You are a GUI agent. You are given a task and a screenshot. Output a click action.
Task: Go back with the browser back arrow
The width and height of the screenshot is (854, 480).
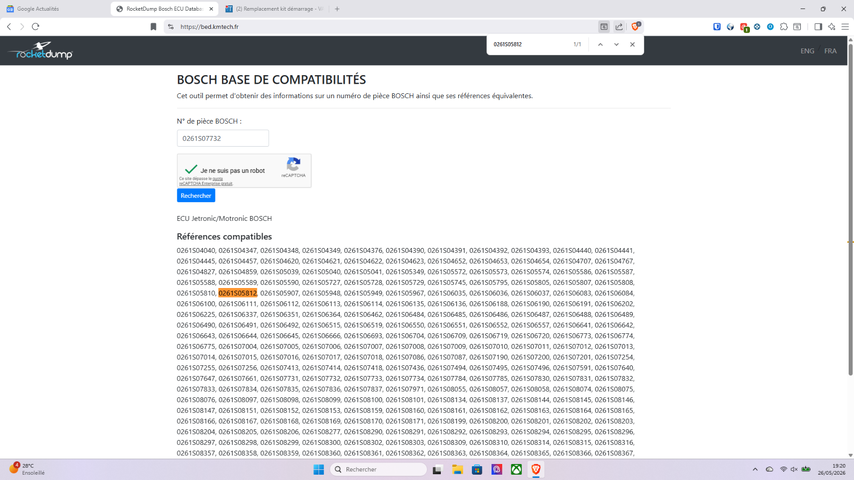pyautogui.click(x=9, y=27)
